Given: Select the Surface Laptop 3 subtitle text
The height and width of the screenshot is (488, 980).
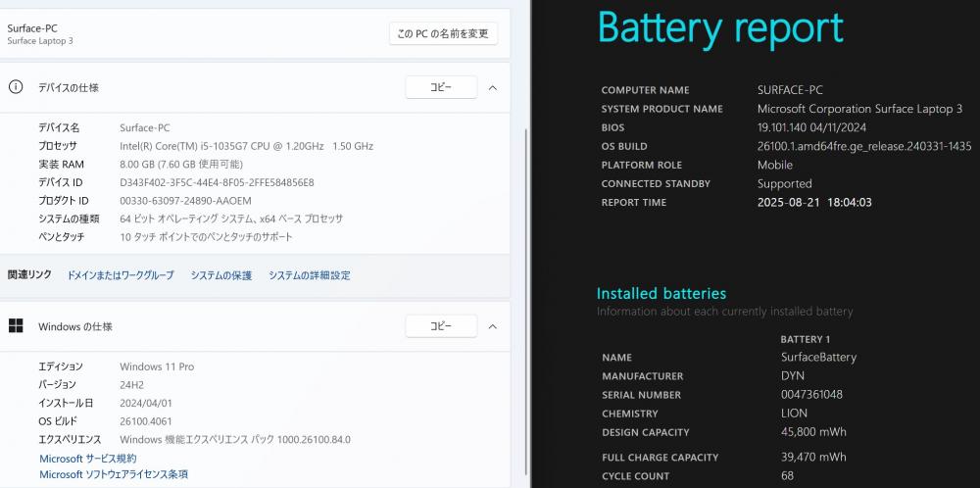Looking at the screenshot, I should click(x=40, y=41).
